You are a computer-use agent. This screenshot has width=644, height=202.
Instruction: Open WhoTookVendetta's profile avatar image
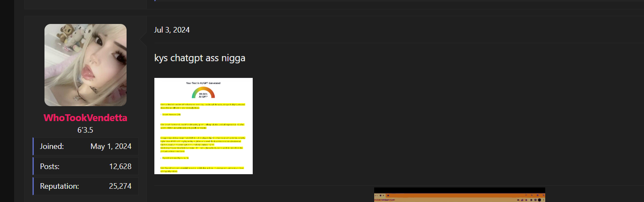tap(86, 65)
